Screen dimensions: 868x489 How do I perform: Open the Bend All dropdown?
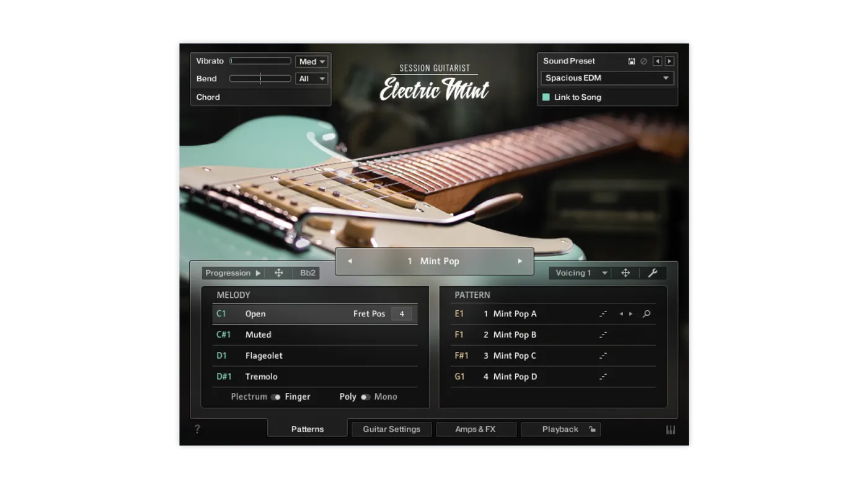pos(312,79)
